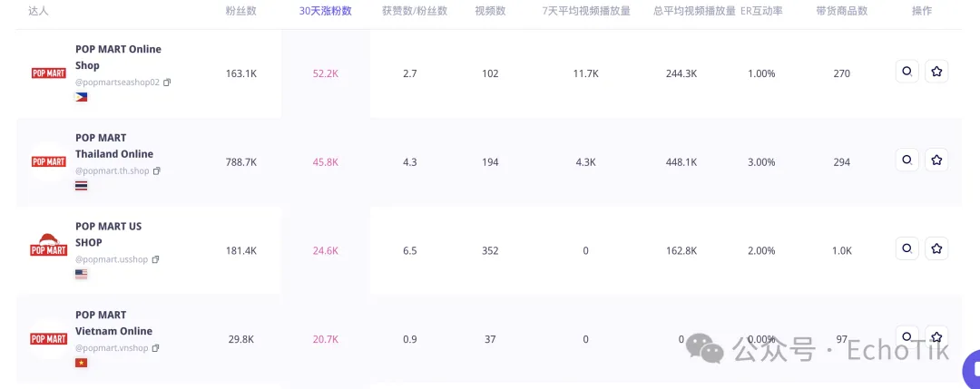
Task: Sort by 带货商品数 column header
Action: [842, 11]
